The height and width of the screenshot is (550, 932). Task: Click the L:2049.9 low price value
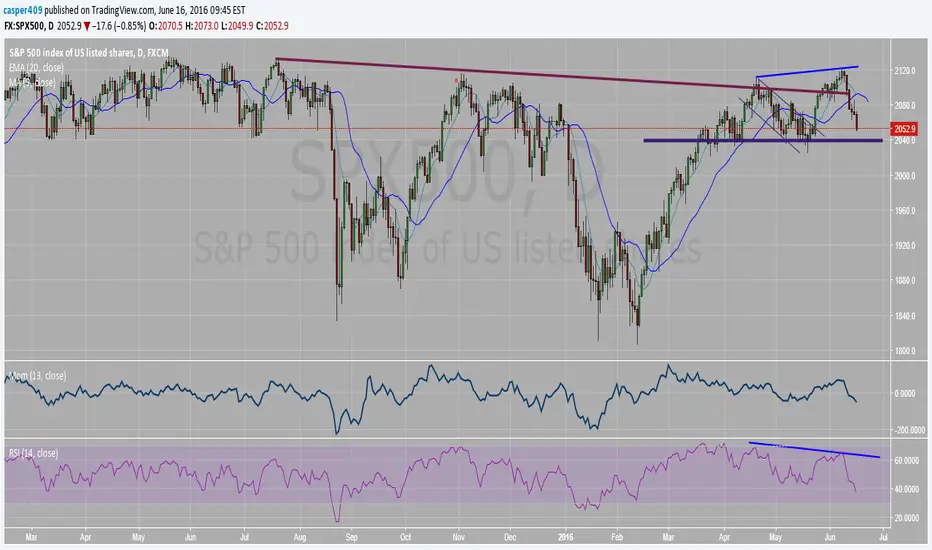point(237,26)
